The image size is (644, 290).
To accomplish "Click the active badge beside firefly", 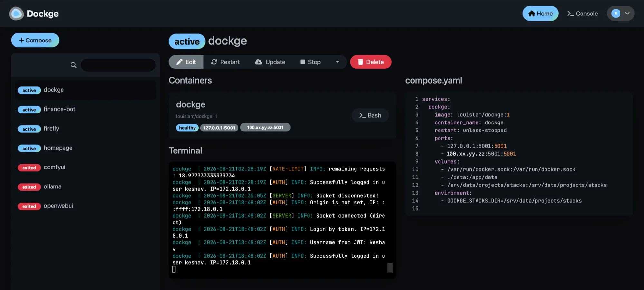I will pos(29,129).
